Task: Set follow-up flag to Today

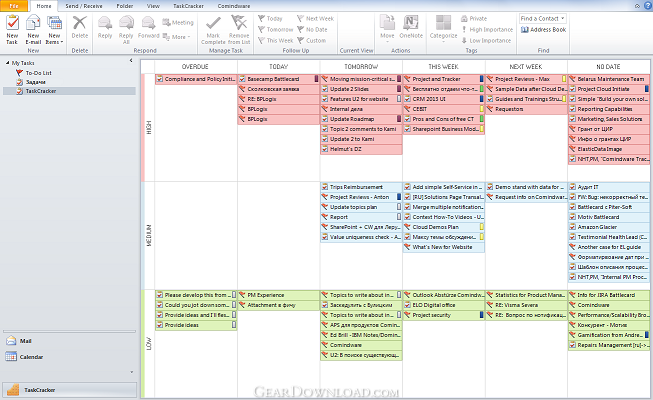Action: pyautogui.click(x=270, y=19)
